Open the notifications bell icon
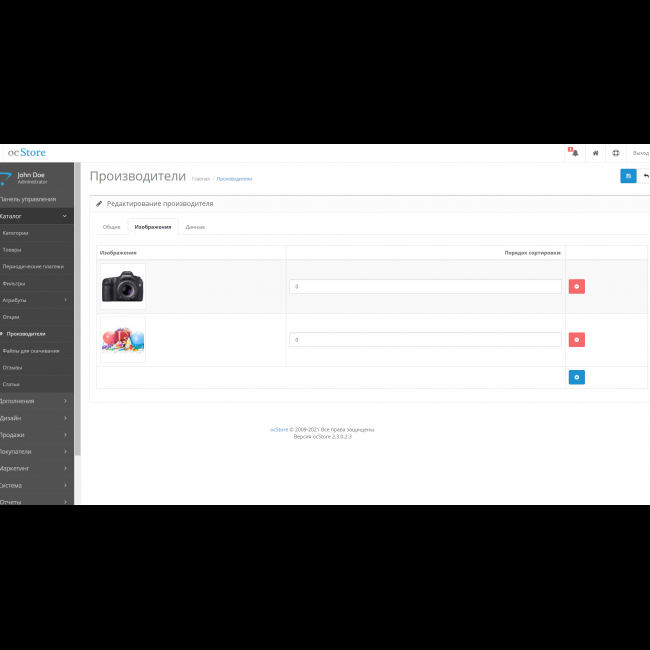The width and height of the screenshot is (650, 650). point(574,153)
